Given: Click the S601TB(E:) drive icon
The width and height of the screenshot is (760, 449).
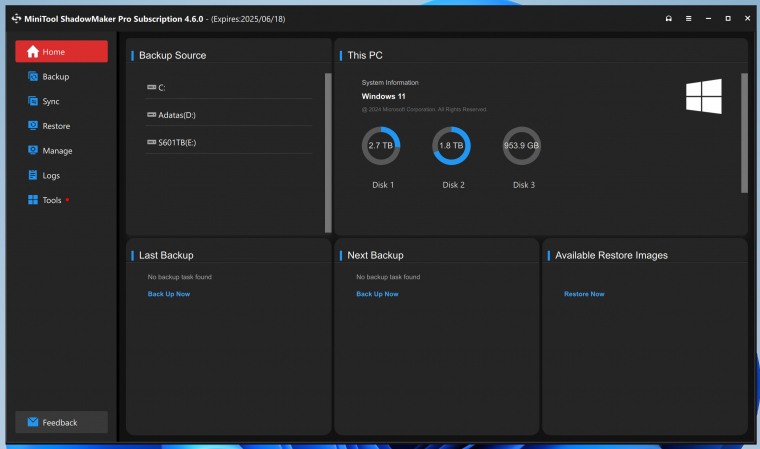Looking at the screenshot, I should (x=151, y=142).
